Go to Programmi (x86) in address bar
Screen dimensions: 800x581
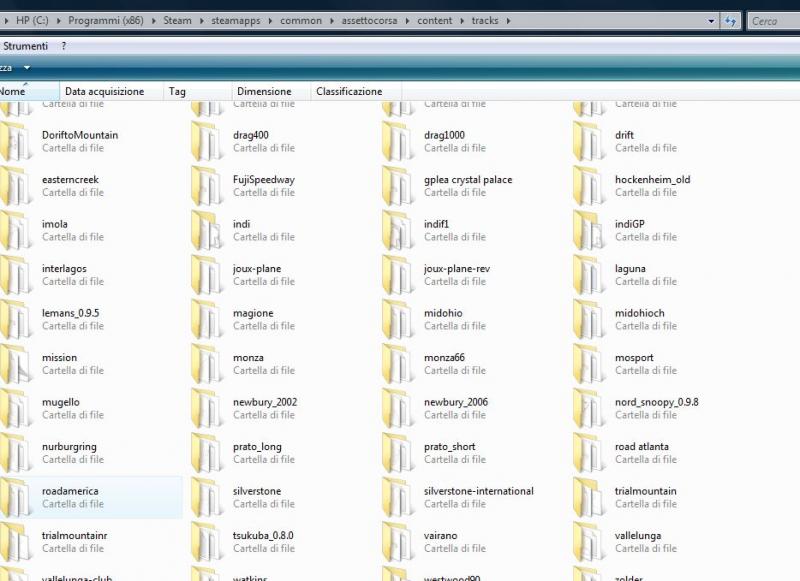[106, 21]
